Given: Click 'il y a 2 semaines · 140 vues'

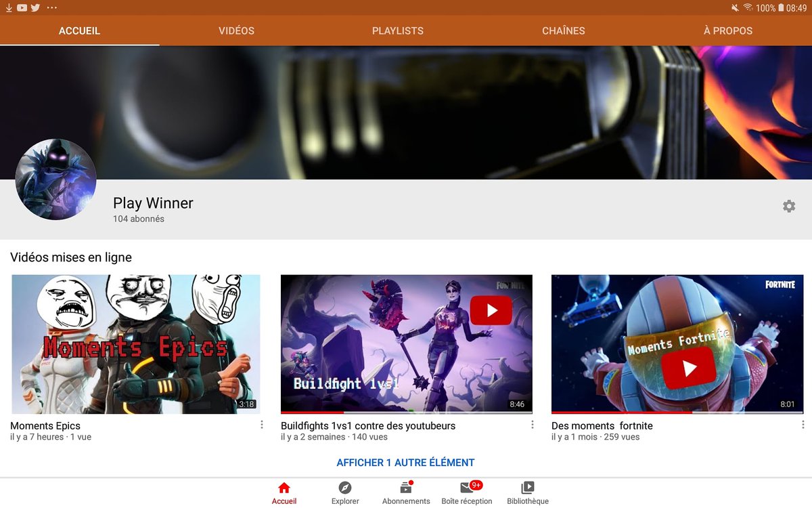Looking at the screenshot, I should [x=334, y=438].
